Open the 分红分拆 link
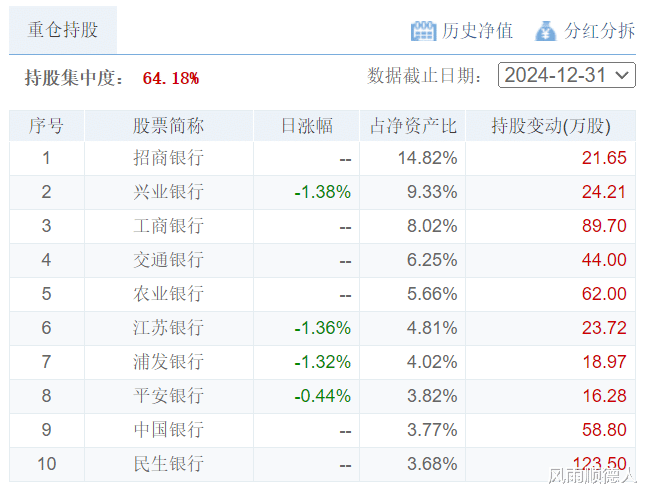647x497 pixels. click(600, 31)
